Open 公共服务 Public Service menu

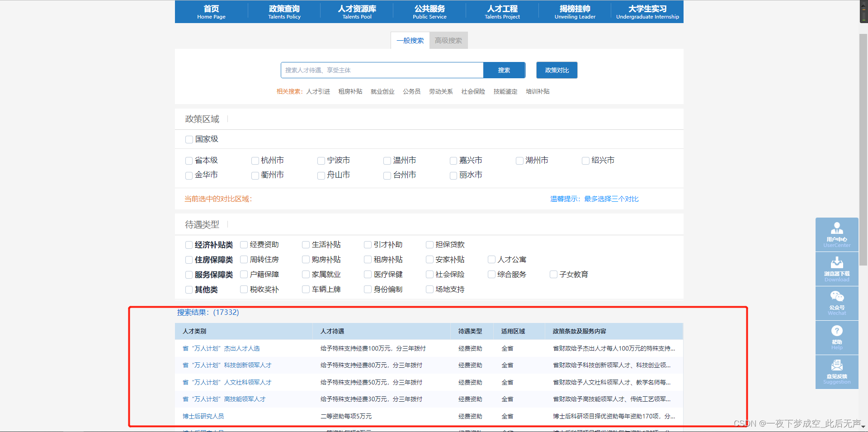coord(429,12)
